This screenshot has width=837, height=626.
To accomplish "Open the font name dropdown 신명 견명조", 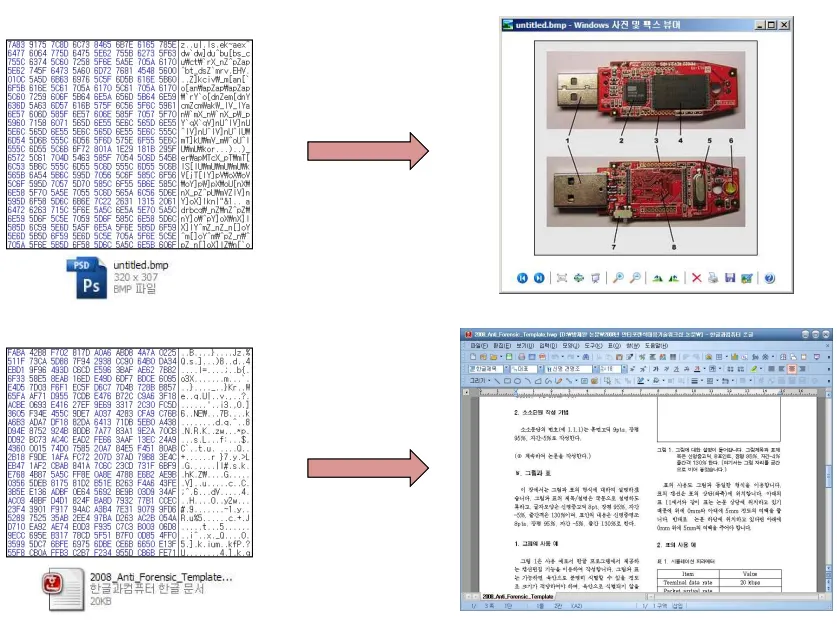I will (x=596, y=369).
